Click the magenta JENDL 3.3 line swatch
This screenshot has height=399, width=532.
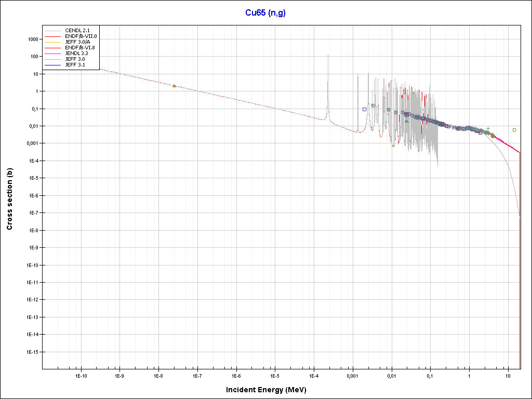52,54
